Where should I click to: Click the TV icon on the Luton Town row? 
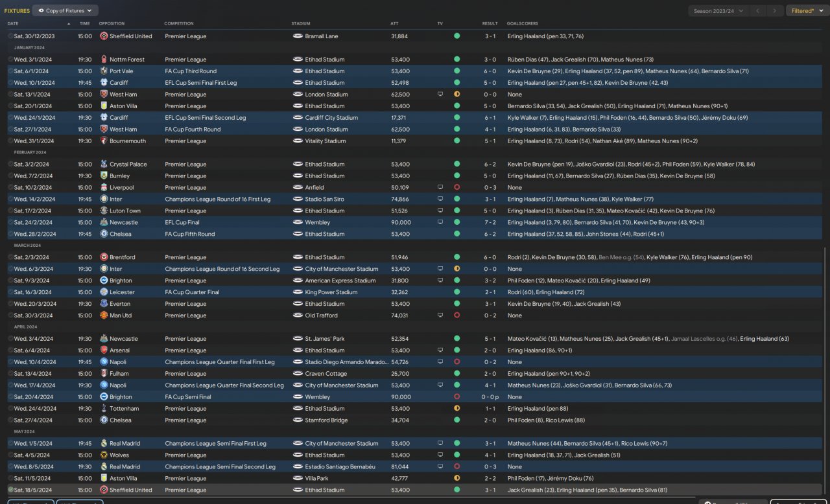pyautogui.click(x=440, y=211)
